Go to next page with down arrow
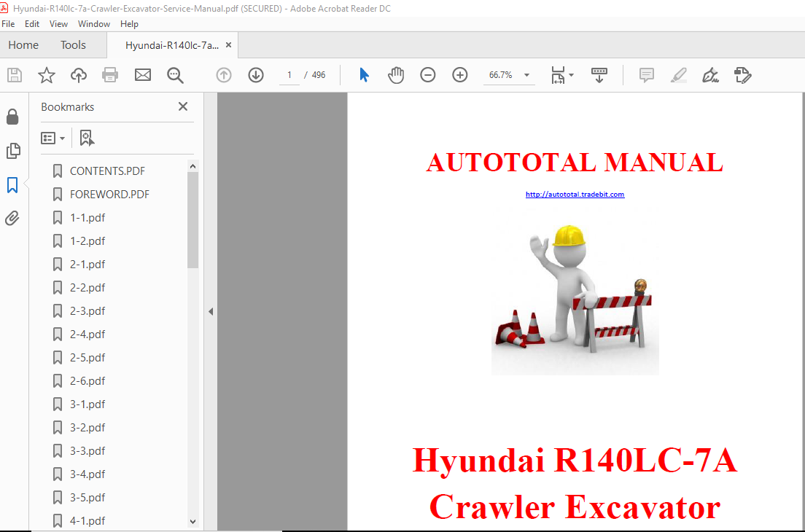 click(256, 75)
